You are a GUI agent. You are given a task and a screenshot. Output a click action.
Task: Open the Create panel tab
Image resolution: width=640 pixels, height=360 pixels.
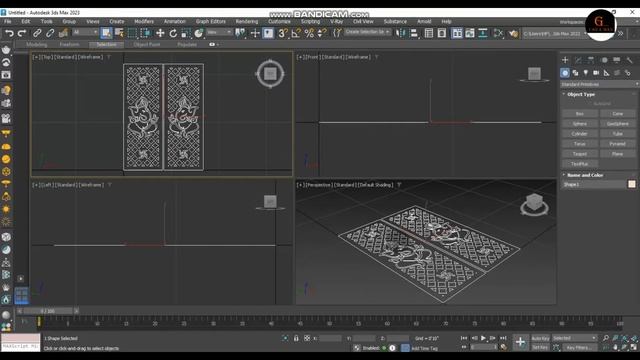point(565,60)
